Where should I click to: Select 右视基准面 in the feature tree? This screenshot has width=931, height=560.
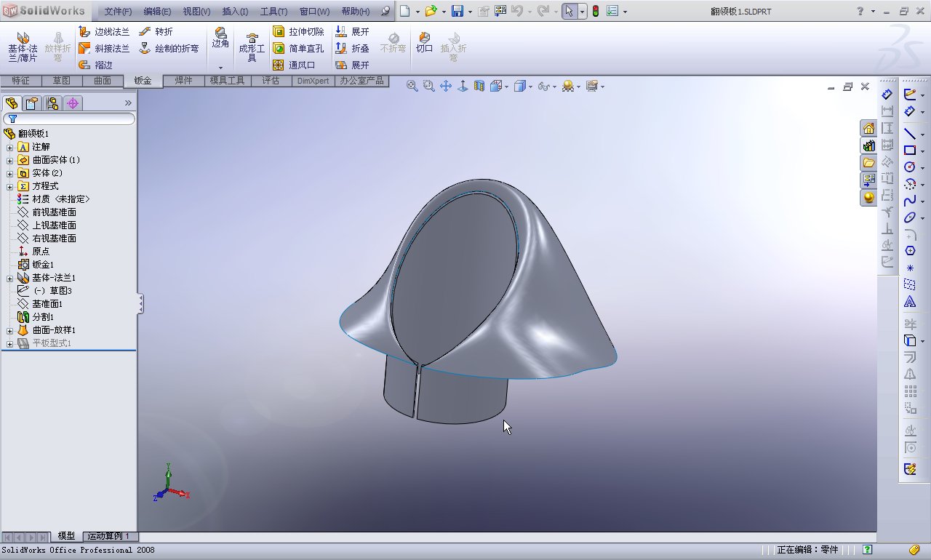[54, 239]
